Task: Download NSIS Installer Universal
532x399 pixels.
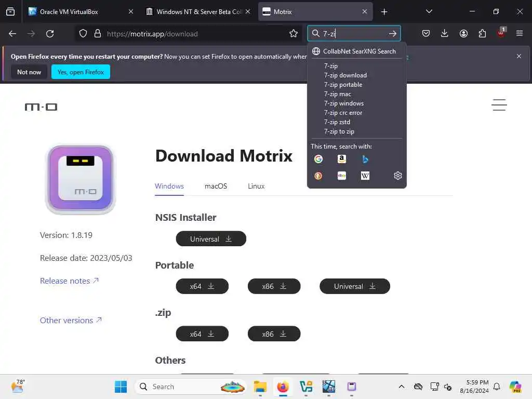Action: point(211,239)
